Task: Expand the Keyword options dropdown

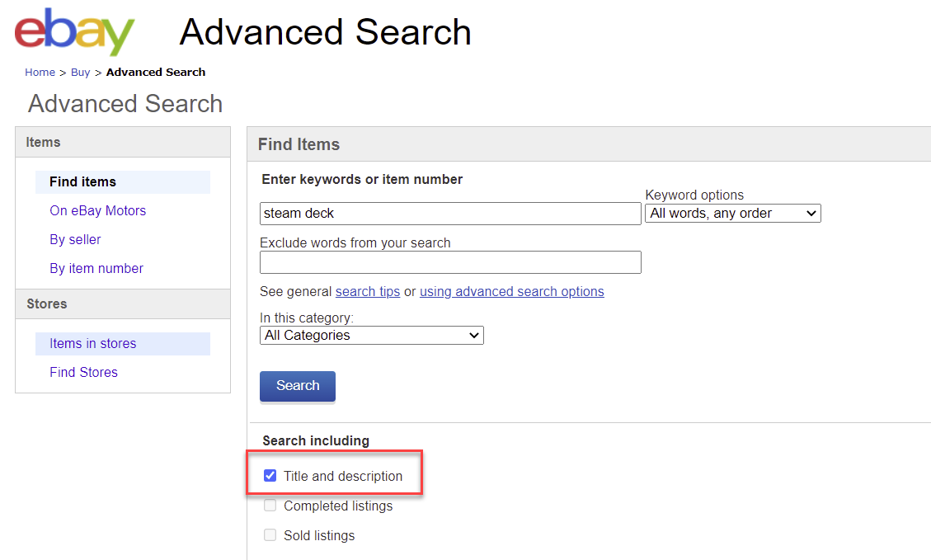Action: (x=732, y=214)
